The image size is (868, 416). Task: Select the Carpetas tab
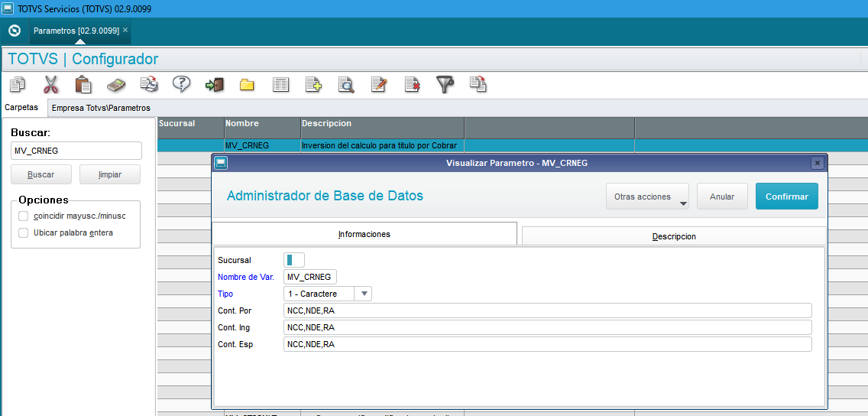[21, 108]
